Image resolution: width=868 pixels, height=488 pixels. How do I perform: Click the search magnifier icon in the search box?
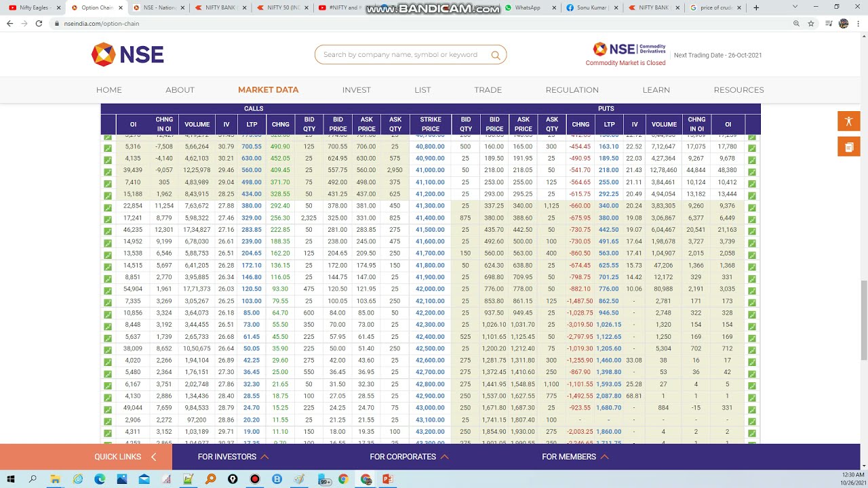click(x=496, y=55)
